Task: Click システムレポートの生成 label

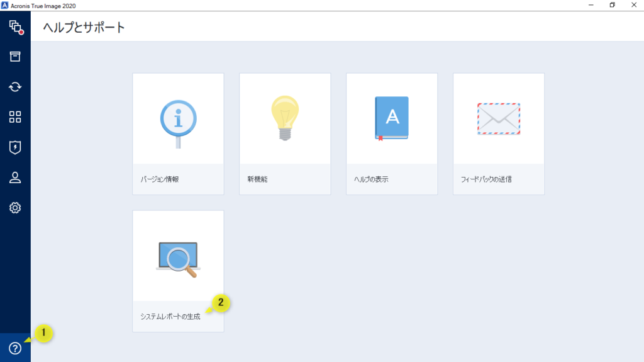Action: (x=170, y=317)
